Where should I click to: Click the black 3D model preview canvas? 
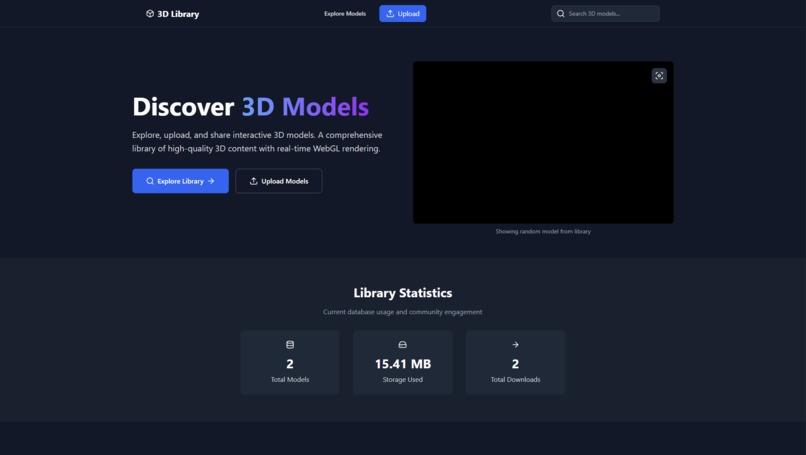[543, 142]
